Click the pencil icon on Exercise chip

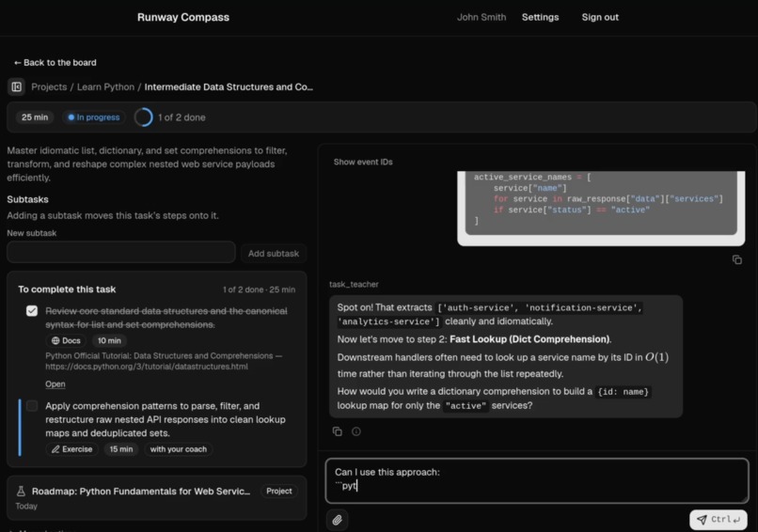55,449
